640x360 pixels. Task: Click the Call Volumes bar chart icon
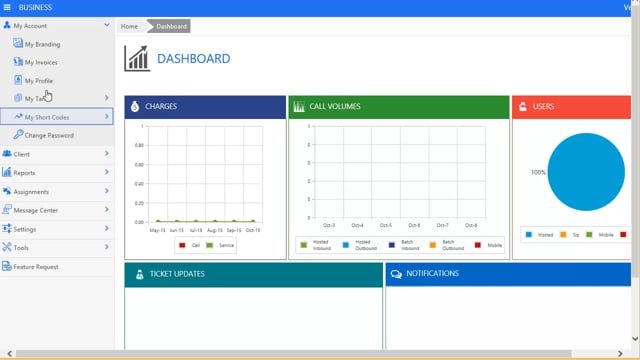299,107
